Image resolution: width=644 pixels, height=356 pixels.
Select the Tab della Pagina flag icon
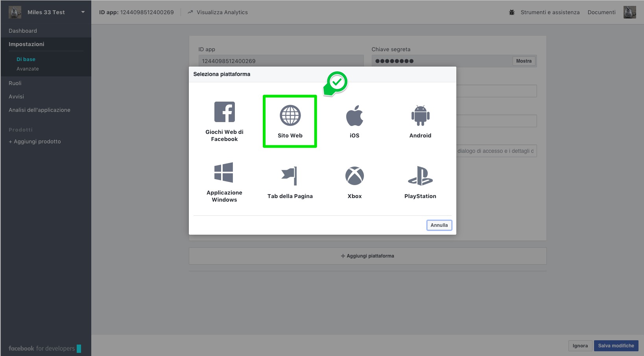point(290,176)
